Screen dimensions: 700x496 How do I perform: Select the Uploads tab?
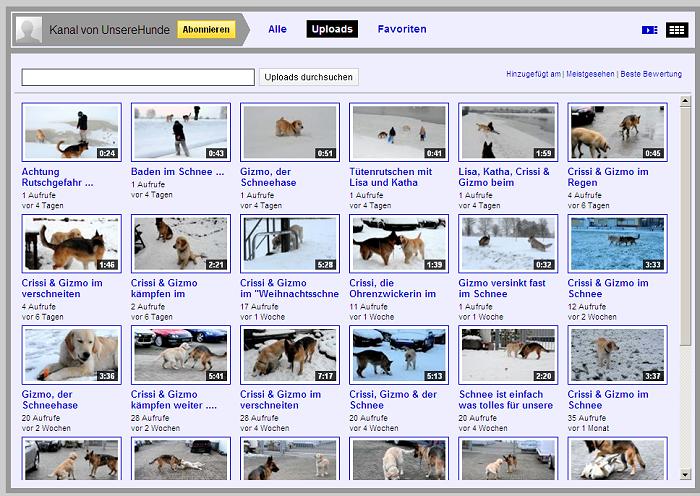coord(332,29)
